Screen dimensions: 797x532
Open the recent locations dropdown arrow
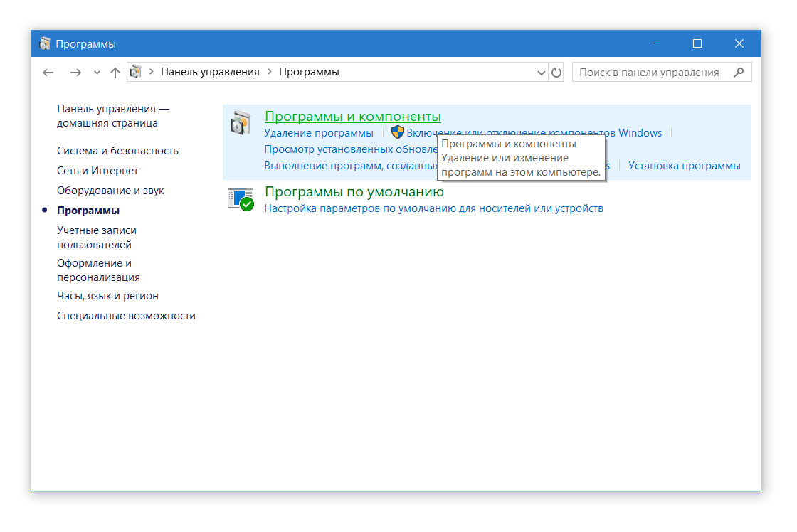tap(97, 73)
